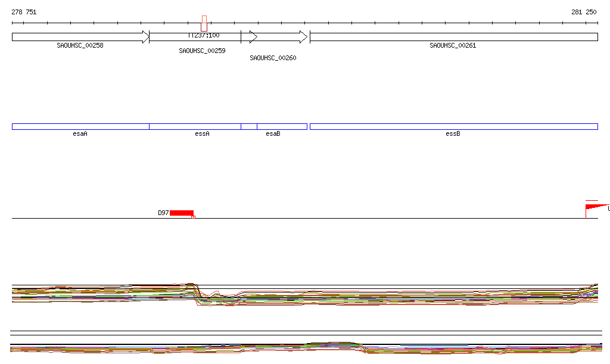Select the essA blue annotation box

(x=195, y=126)
